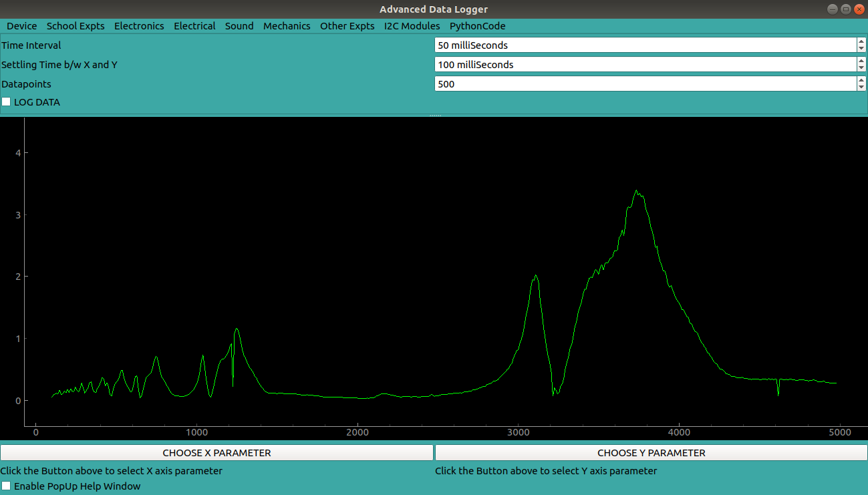This screenshot has width=868, height=495.
Task: Decrease Settling Time using its down arrow
Action: point(861,67)
